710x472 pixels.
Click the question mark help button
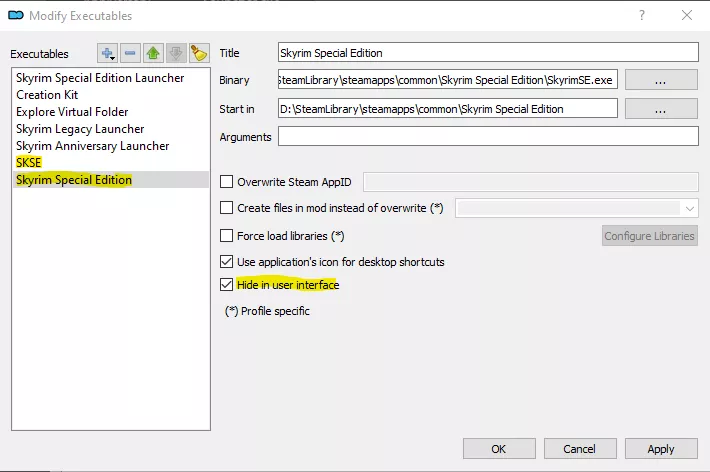(642, 15)
